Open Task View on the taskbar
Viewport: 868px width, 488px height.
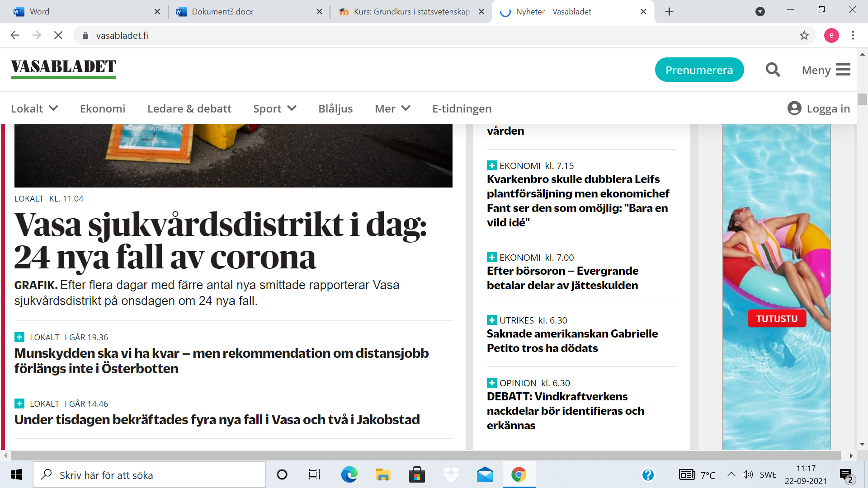click(x=314, y=475)
